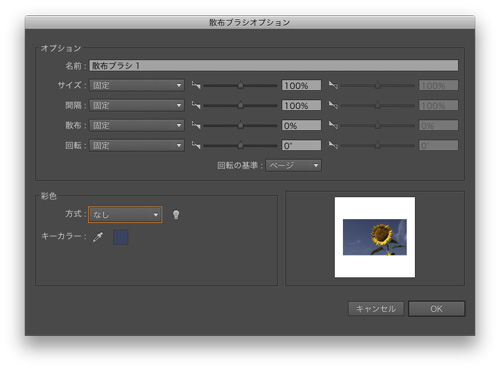Open the 彩色 方式 なし dropdown
Screen dimensions: 500x370
pyautogui.click(x=125, y=215)
